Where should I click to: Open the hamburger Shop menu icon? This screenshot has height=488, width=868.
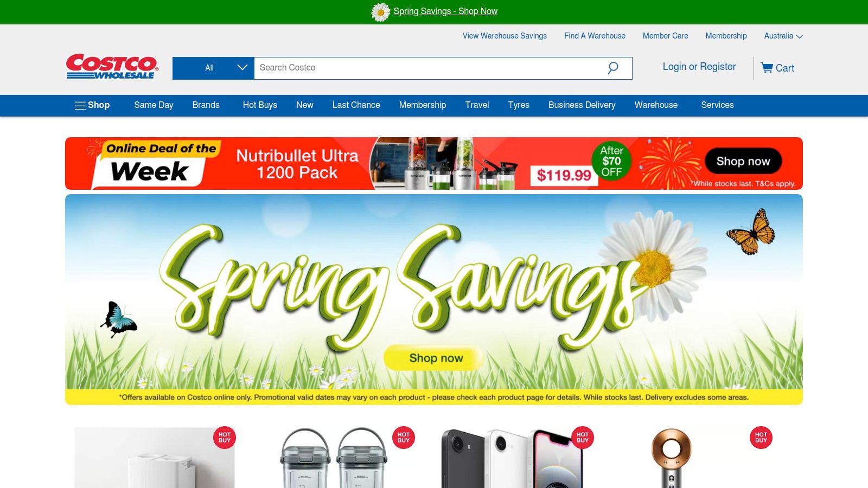click(x=80, y=105)
